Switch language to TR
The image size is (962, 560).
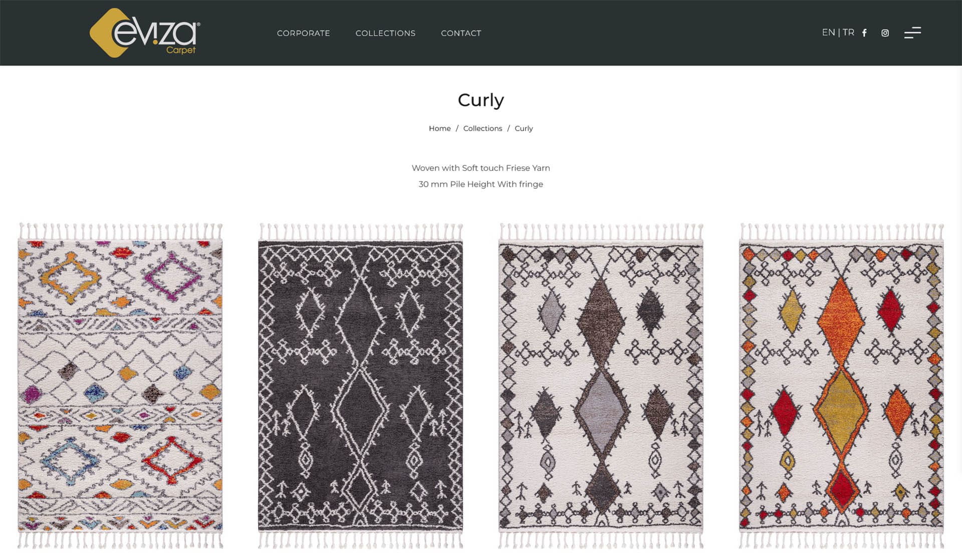pos(848,32)
